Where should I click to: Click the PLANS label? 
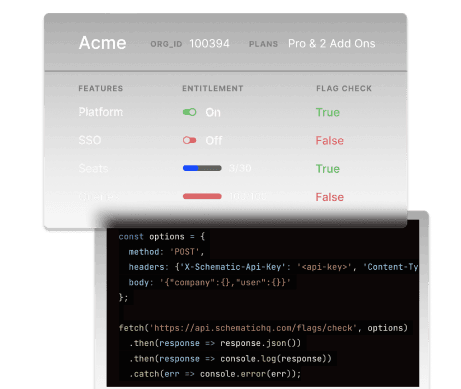tap(263, 44)
